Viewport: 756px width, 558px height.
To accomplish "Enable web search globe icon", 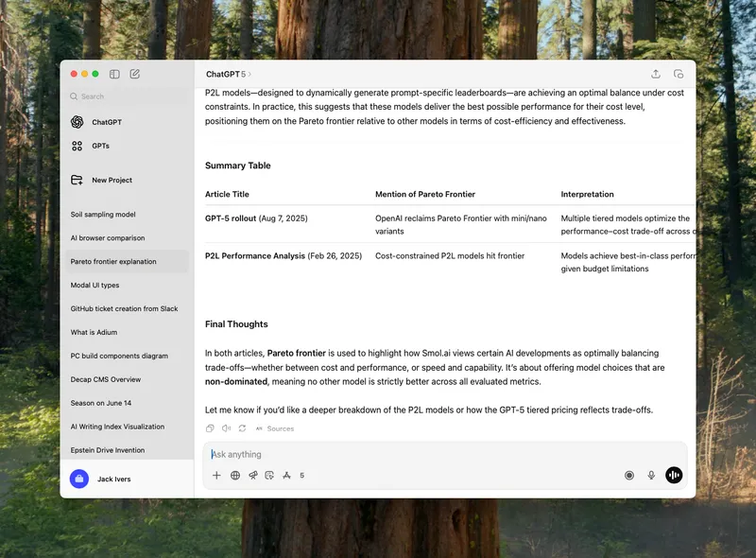I will (235, 476).
